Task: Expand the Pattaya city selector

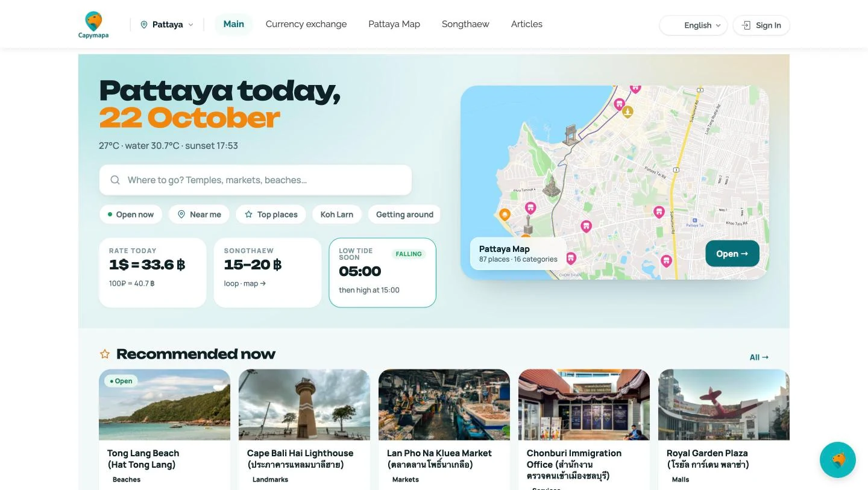Action: coord(167,25)
